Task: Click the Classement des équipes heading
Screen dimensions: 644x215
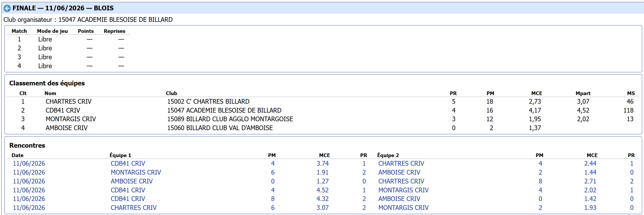Action: [47, 83]
